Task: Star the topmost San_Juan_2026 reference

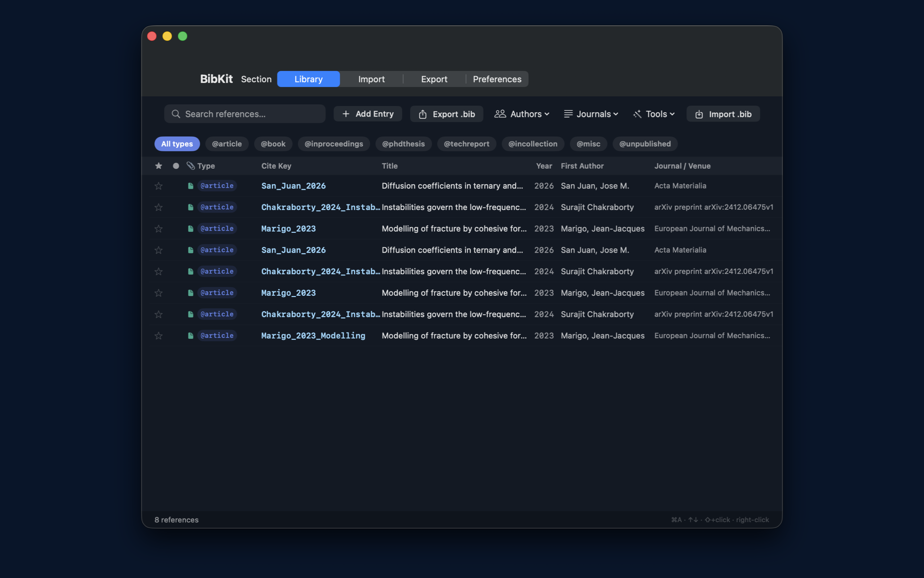Action: coord(158,186)
